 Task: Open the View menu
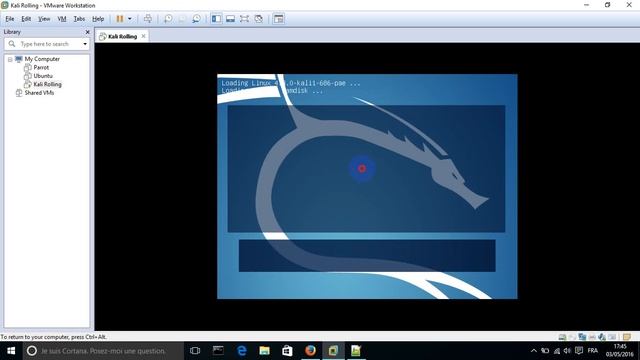click(44, 19)
